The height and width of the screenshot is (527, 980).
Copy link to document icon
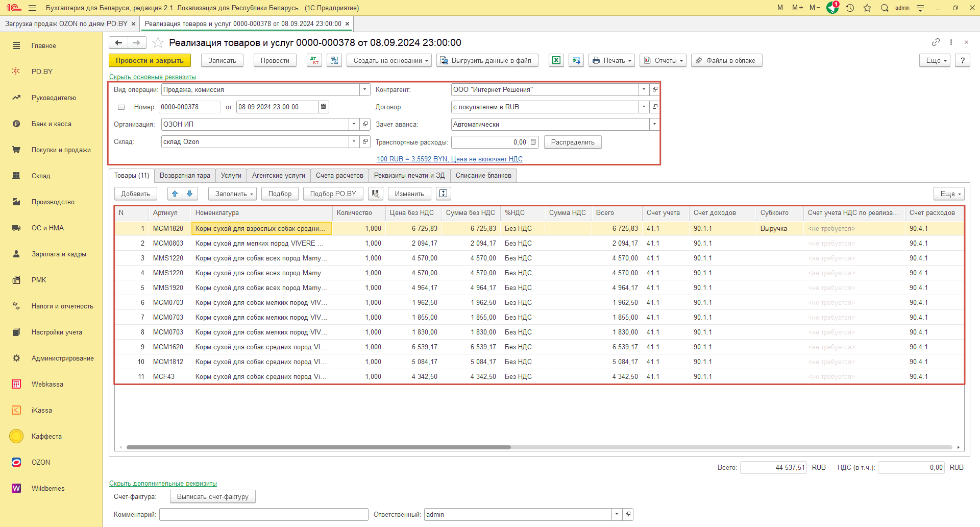pos(936,42)
